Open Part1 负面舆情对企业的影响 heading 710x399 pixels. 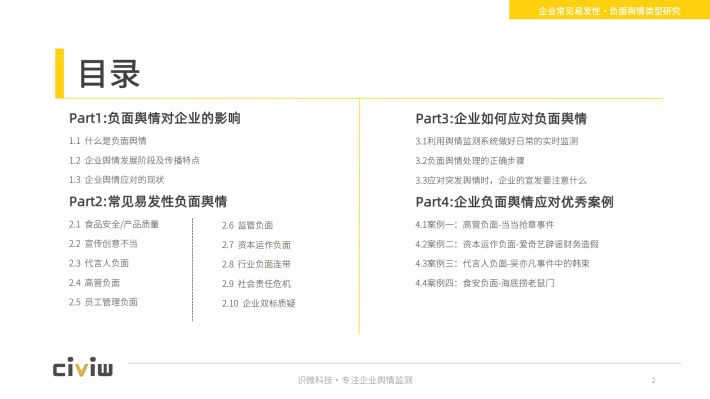[154, 118]
